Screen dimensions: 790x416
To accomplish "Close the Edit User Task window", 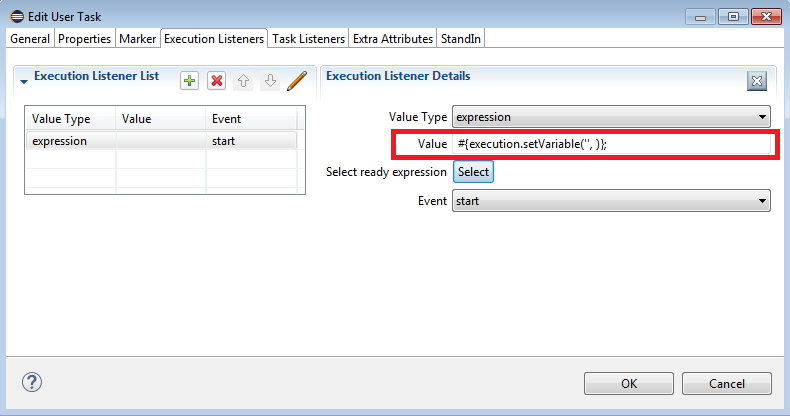I will [766, 17].
